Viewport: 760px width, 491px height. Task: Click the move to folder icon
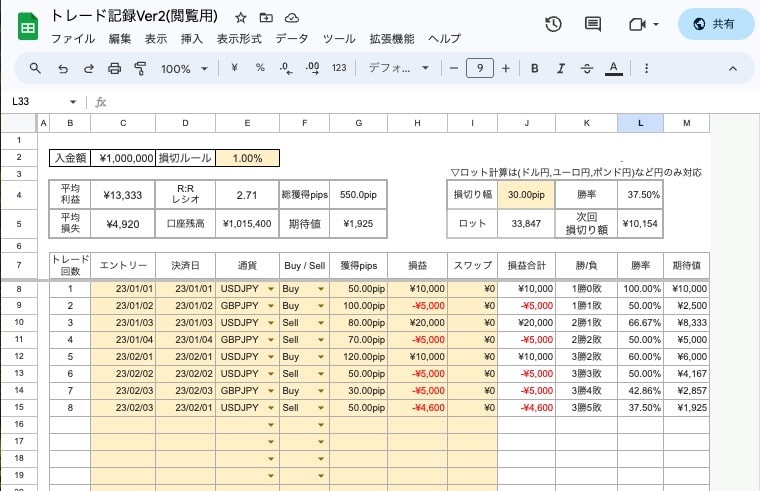tap(266, 18)
